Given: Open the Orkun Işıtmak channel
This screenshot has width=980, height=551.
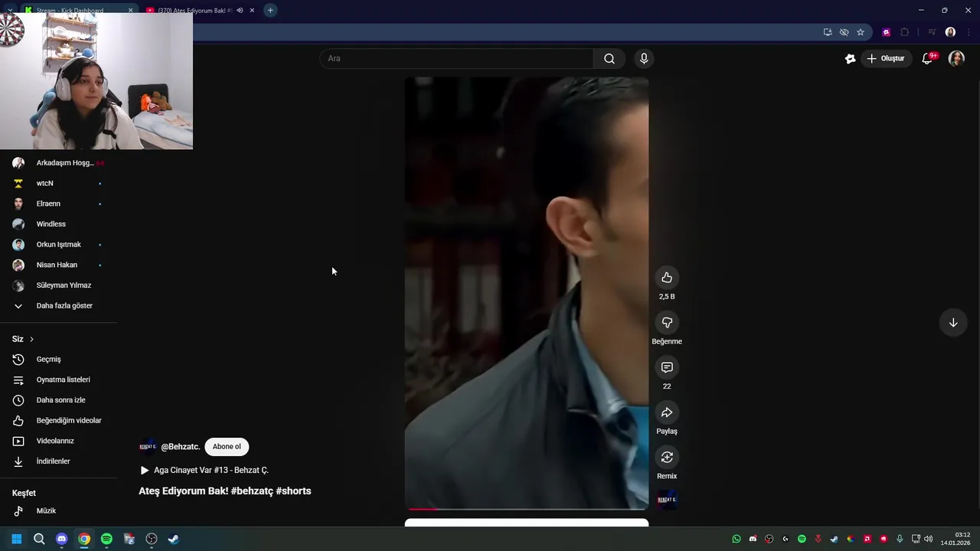Looking at the screenshot, I should click(x=59, y=245).
